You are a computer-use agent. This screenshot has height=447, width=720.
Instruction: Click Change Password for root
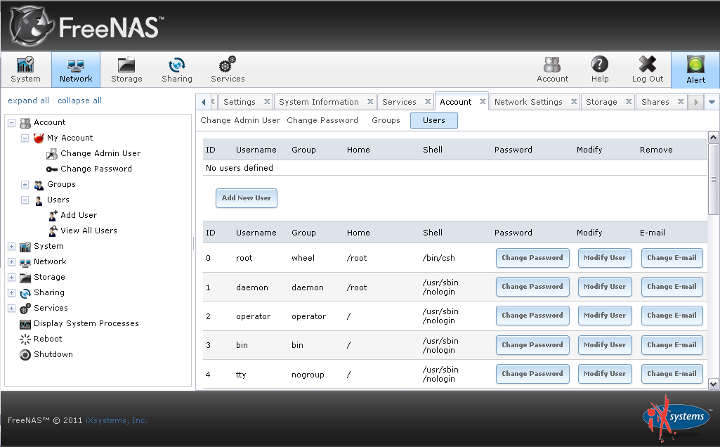point(533,258)
